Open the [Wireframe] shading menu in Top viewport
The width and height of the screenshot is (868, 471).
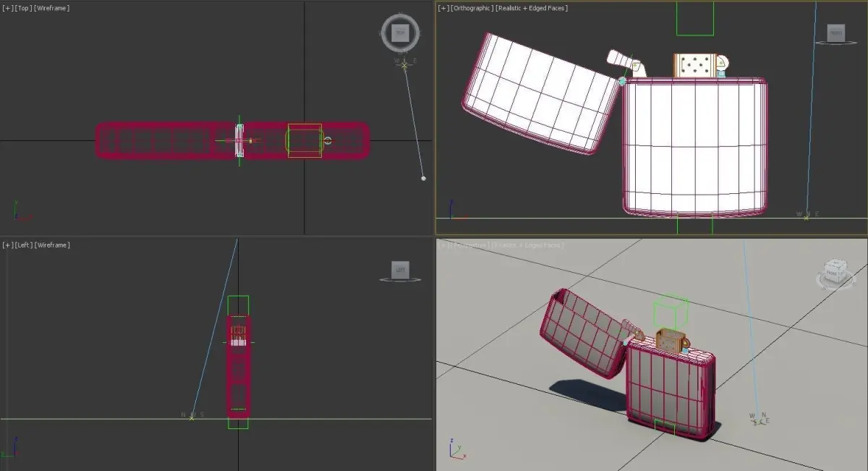pos(51,8)
